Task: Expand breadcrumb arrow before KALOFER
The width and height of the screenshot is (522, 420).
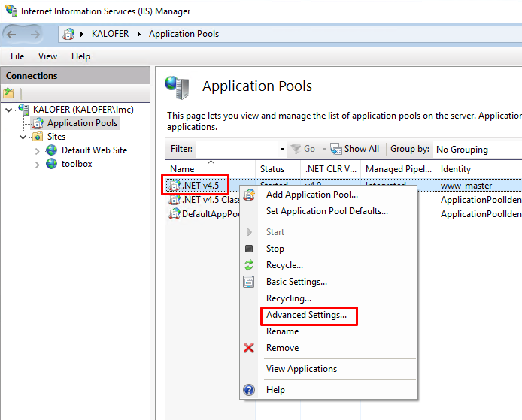Action: click(82, 34)
